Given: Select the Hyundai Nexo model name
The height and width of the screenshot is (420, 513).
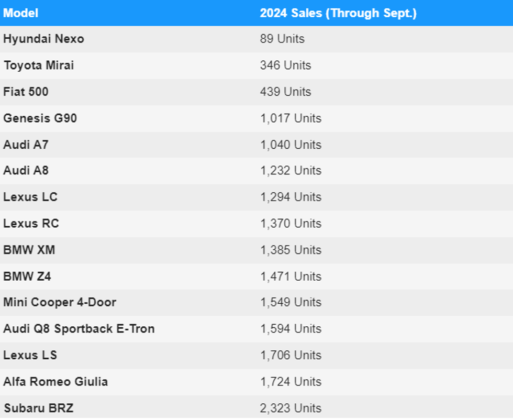Looking at the screenshot, I should click(43, 39).
